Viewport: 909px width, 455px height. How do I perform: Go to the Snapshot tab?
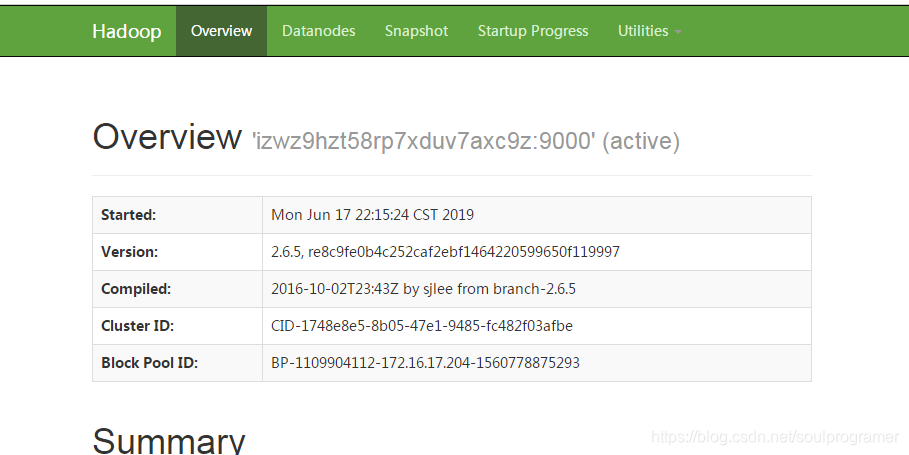416,31
